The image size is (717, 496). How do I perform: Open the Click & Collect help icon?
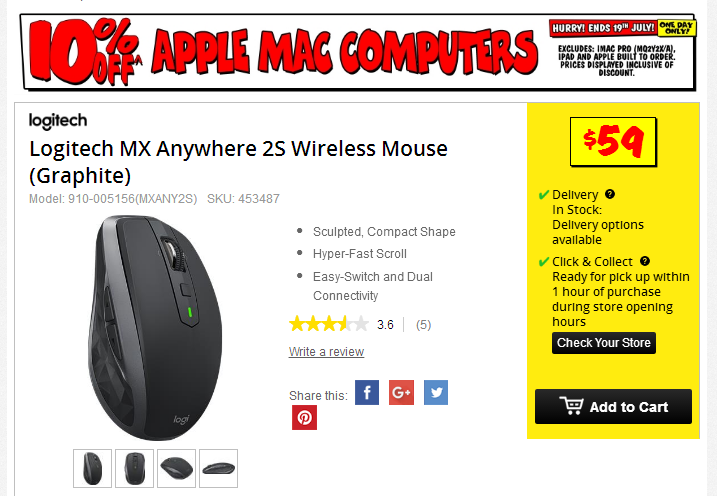coord(645,261)
